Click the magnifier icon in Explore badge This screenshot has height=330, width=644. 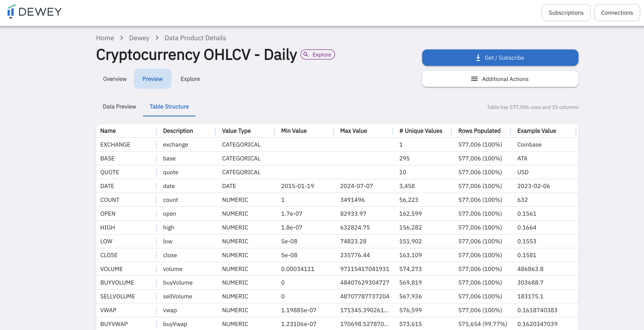pyautogui.click(x=306, y=54)
